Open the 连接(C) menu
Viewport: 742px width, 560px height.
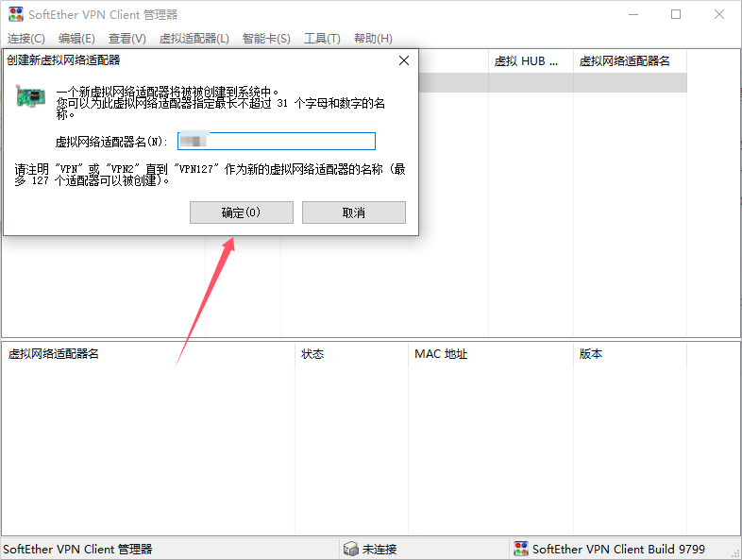(x=26, y=39)
